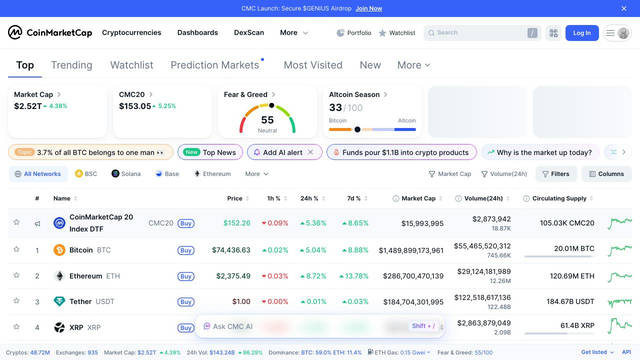The width and height of the screenshot is (640, 360).
Task: Open Why is the market up today chip
Action: (540, 152)
